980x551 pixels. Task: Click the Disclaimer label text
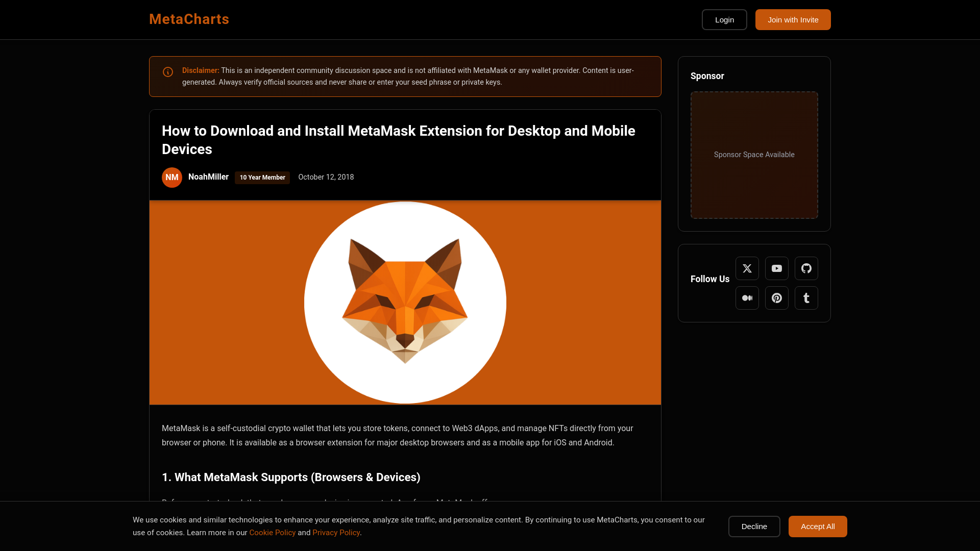tap(201, 70)
